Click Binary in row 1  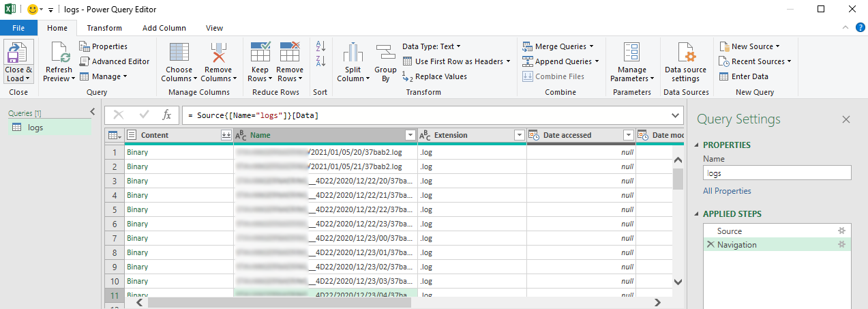(x=137, y=152)
